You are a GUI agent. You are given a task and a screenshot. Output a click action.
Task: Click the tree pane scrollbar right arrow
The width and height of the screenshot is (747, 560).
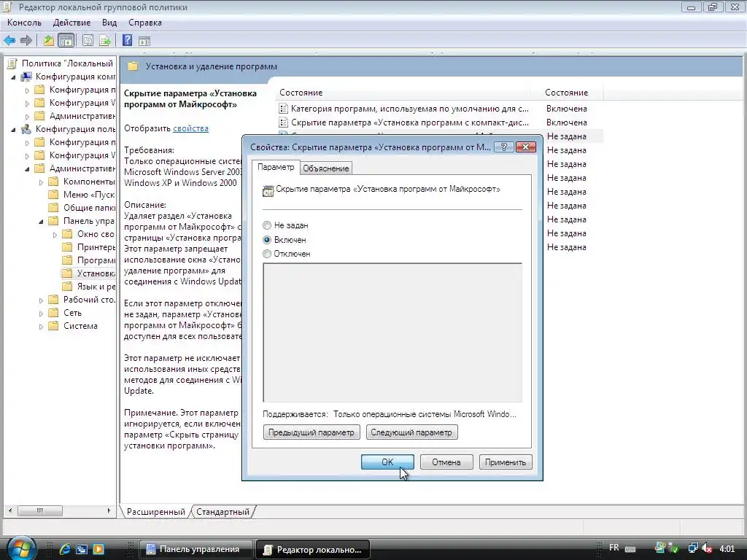(109, 510)
